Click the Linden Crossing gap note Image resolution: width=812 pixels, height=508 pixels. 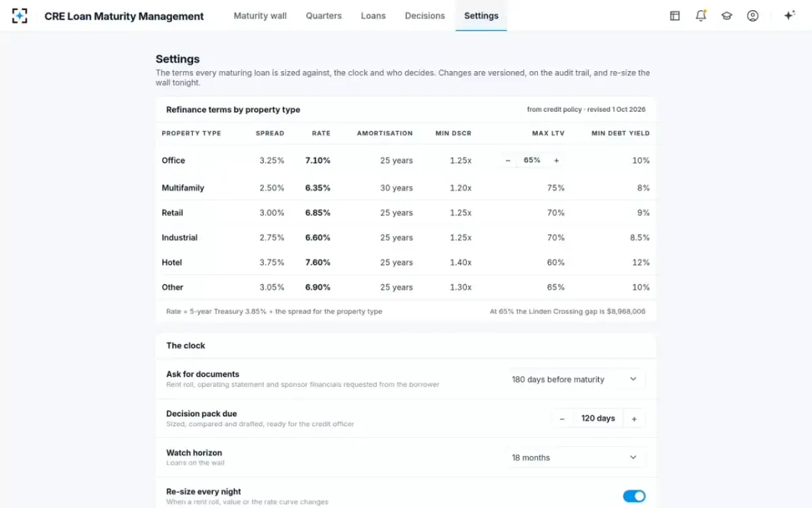[x=568, y=312]
